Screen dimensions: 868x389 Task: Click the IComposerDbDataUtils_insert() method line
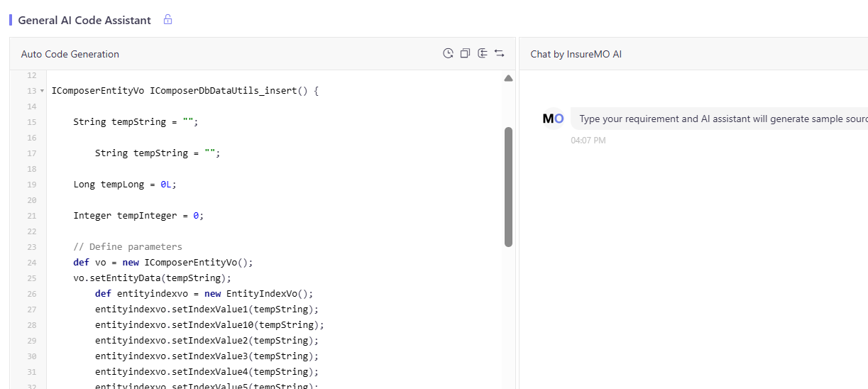(x=185, y=91)
